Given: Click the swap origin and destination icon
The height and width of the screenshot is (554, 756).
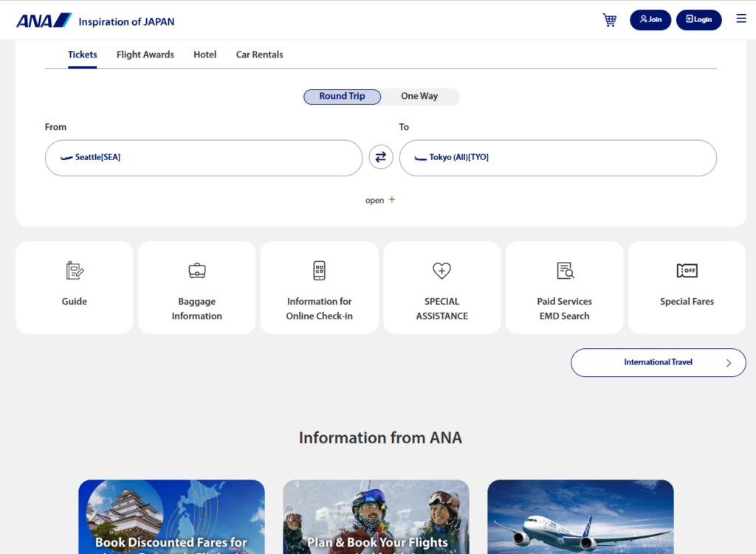Looking at the screenshot, I should click(x=381, y=157).
